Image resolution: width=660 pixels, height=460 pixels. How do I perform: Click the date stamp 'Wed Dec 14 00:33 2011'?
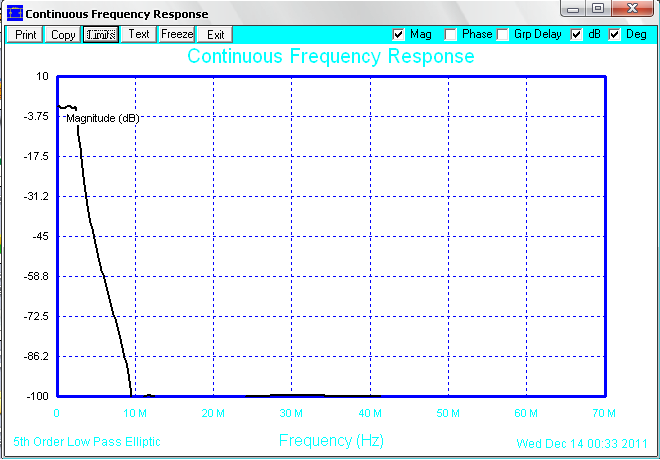(582, 444)
